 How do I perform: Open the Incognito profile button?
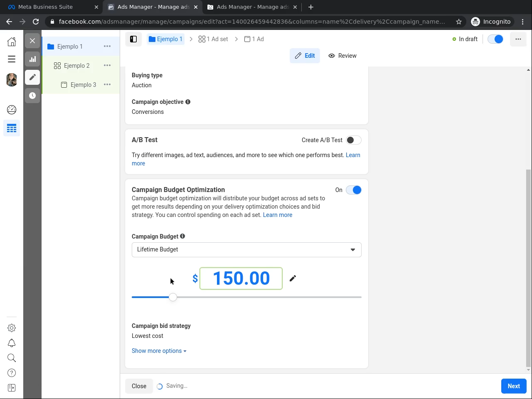pyautogui.click(x=492, y=22)
